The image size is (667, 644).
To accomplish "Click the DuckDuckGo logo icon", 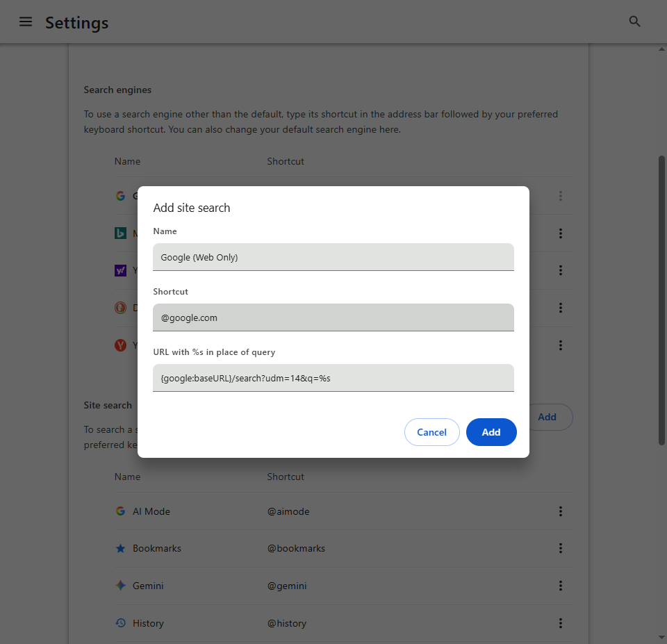I will click(x=120, y=307).
